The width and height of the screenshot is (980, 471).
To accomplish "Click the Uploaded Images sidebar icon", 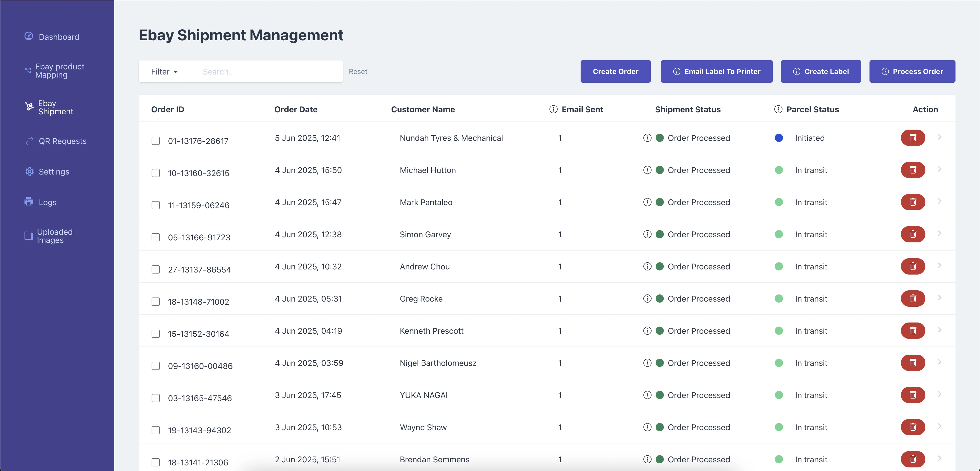I will 29,235.
